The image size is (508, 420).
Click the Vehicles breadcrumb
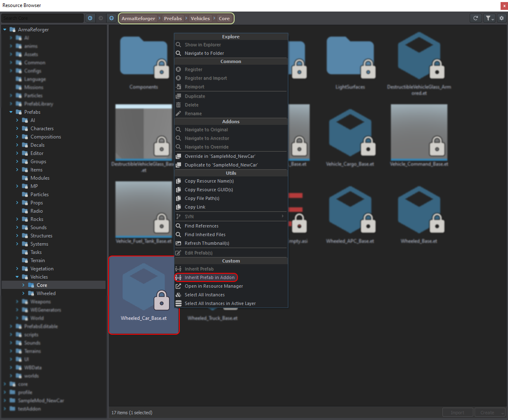(200, 19)
